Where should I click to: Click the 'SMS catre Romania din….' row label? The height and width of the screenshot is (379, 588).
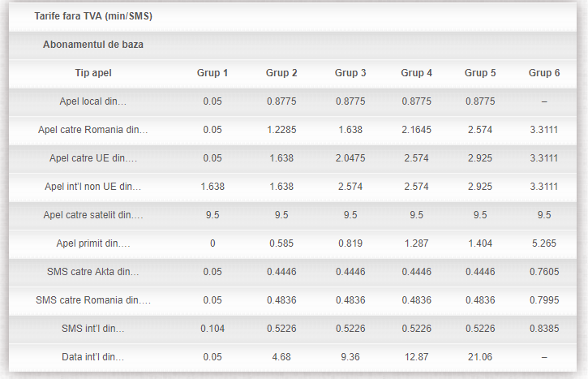point(93,300)
